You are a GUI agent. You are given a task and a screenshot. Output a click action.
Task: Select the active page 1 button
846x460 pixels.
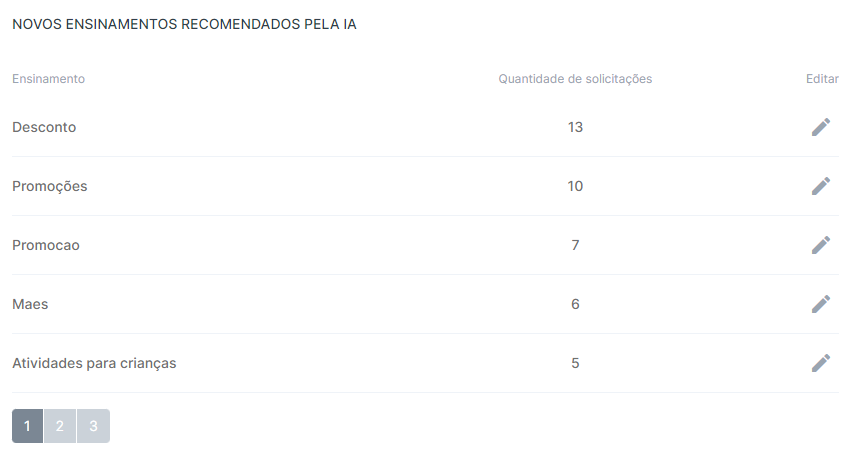coord(28,426)
